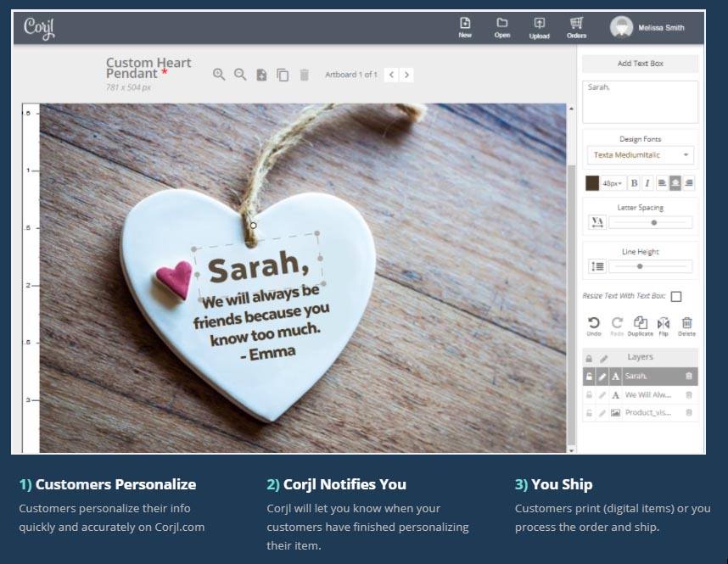Select the Product_vis... image layer

click(641, 413)
